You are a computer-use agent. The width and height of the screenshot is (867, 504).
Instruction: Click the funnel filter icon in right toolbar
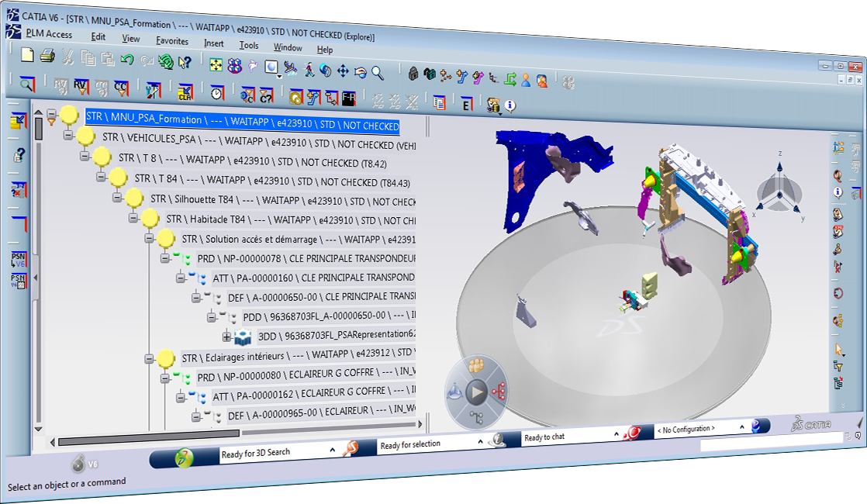pyautogui.click(x=839, y=367)
